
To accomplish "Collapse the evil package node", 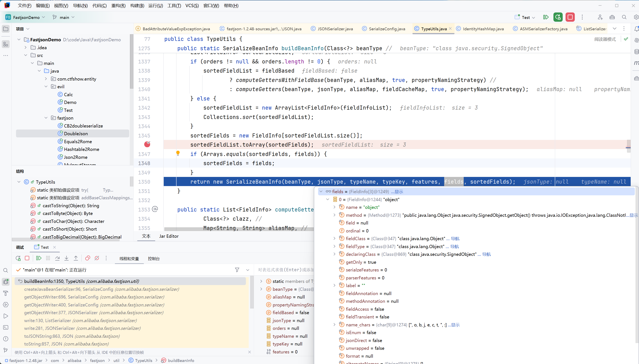I will (46, 86).
